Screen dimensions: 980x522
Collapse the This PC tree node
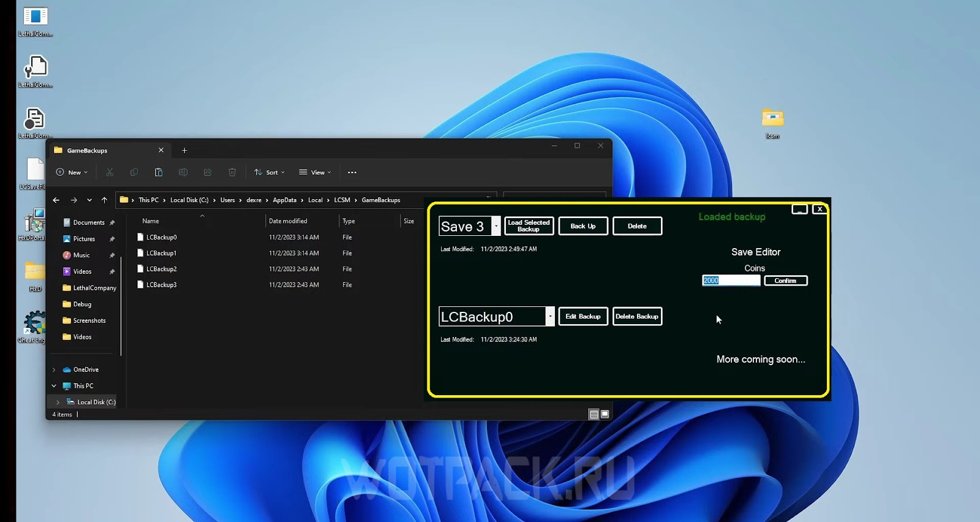tap(54, 386)
